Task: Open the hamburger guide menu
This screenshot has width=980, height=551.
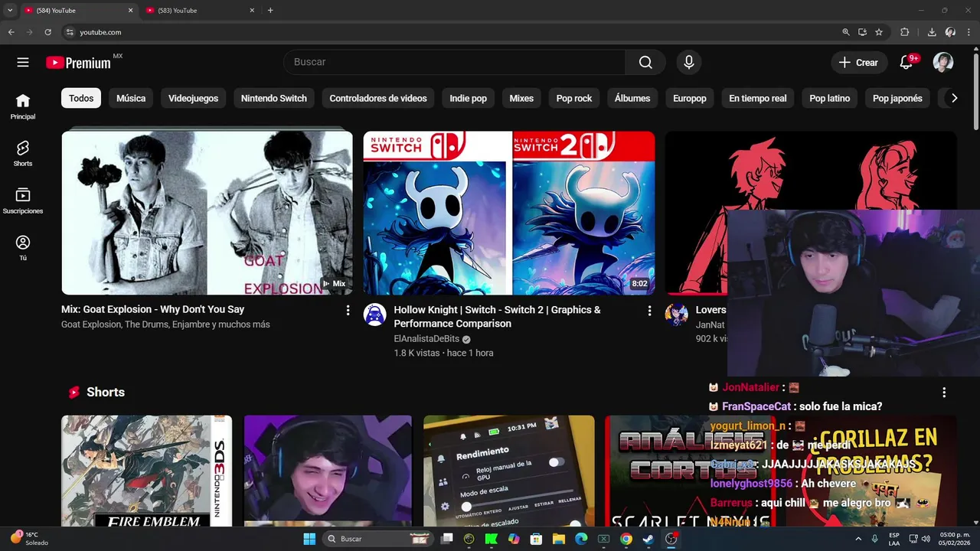Action: [23, 63]
